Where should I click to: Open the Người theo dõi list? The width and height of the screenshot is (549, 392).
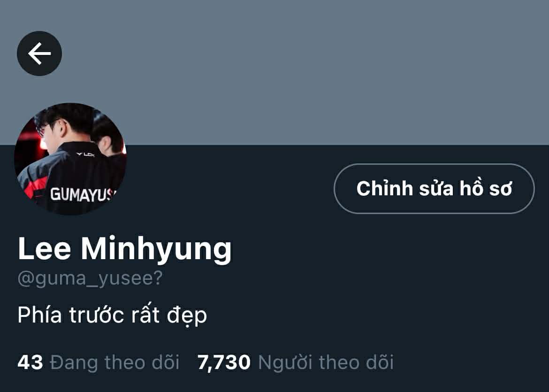(326, 362)
